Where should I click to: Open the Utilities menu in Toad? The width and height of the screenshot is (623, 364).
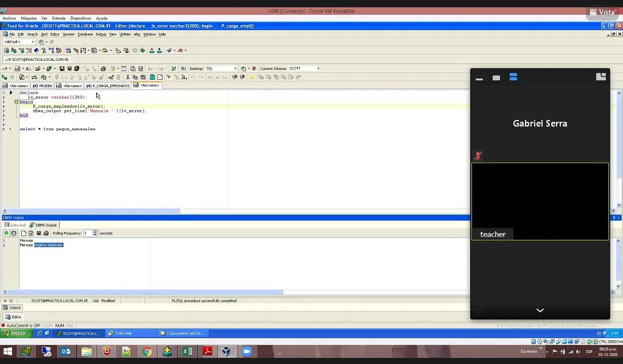[x=125, y=35]
